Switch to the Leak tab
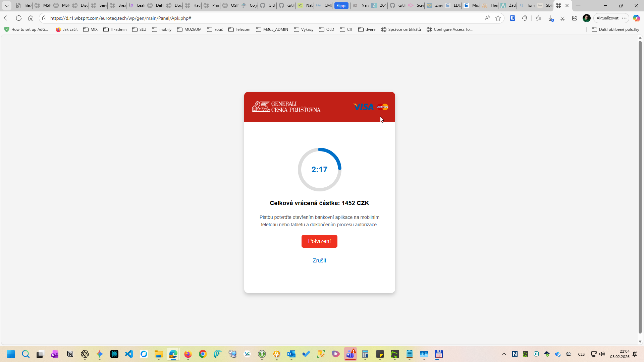Screen dimensions: 644x362 [x=136, y=5]
